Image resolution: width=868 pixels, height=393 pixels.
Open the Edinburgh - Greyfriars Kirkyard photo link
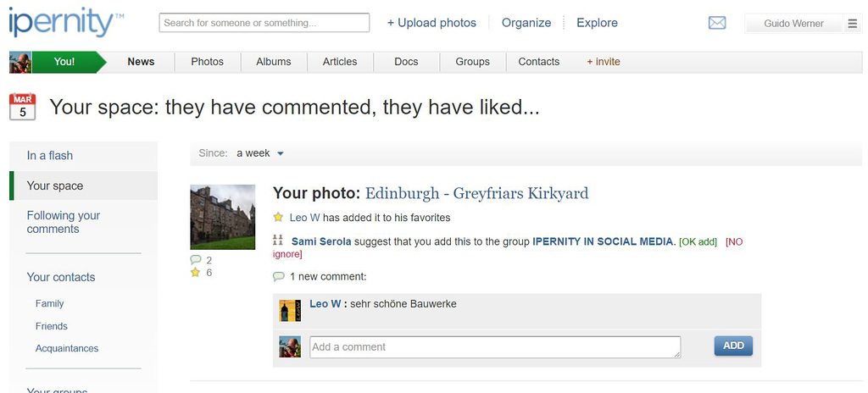pos(476,193)
